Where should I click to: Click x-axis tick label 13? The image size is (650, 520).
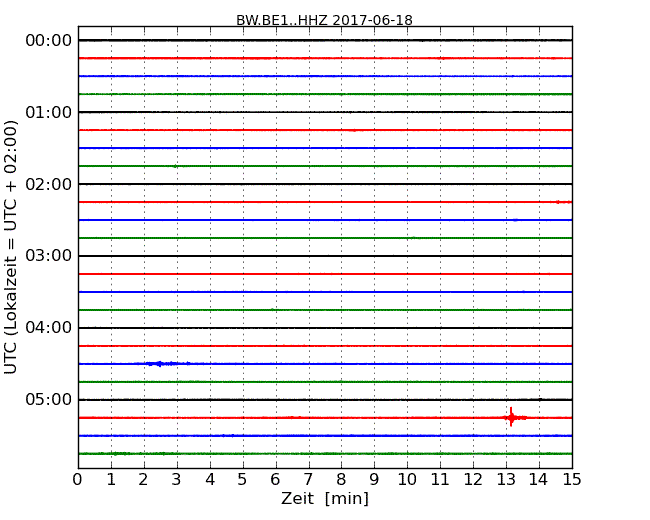click(506, 480)
